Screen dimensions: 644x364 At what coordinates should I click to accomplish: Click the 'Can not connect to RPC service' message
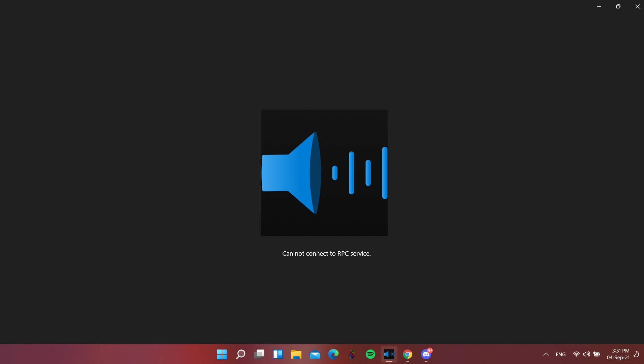[326, 253]
